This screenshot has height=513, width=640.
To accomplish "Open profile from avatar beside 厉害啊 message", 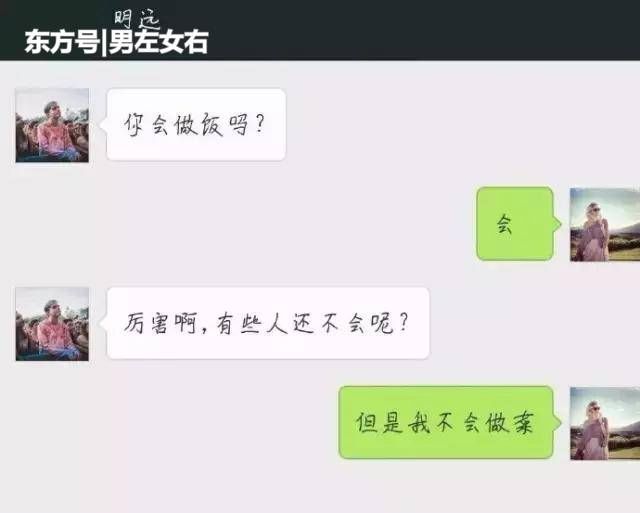I will (x=52, y=324).
